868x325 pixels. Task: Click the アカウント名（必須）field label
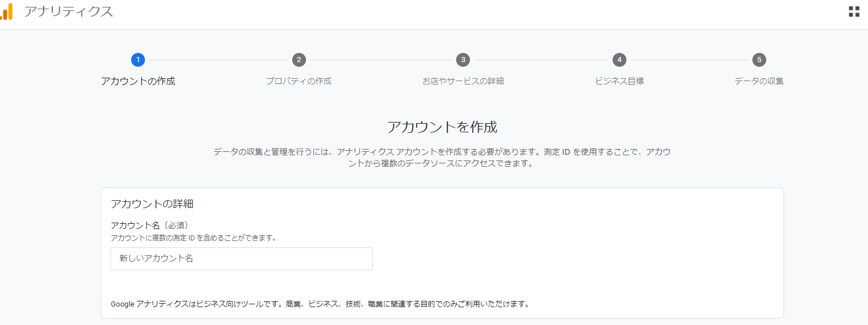pyautogui.click(x=150, y=225)
